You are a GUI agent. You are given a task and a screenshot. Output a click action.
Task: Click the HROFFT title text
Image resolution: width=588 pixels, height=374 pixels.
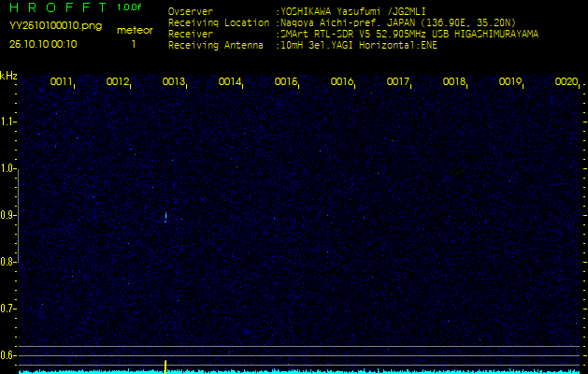(x=56, y=7)
